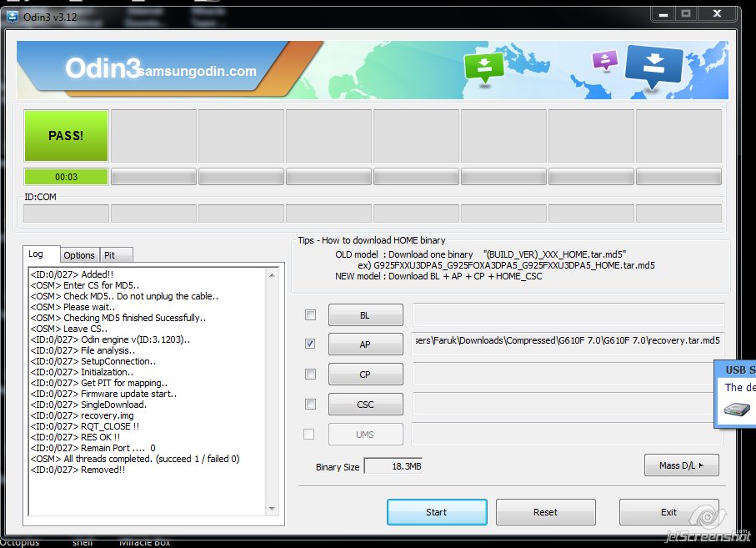Click the empty BL file path field
Image resolution: width=756 pixels, height=548 pixels.
[568, 314]
